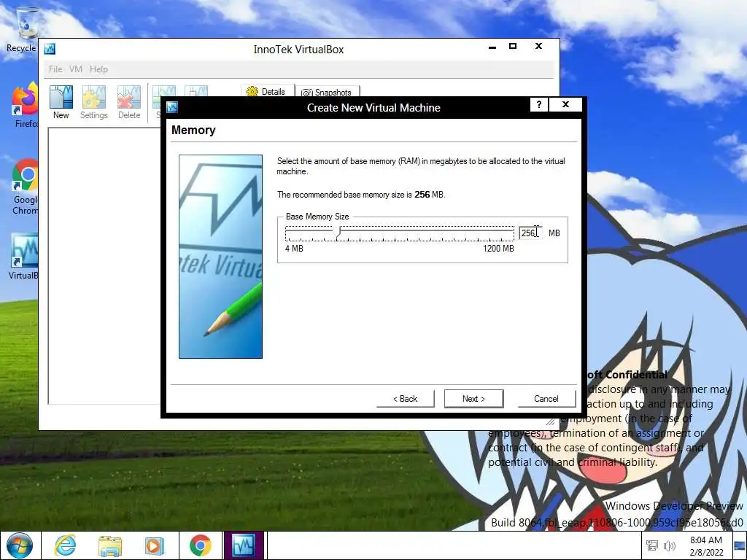Viewport: 747px width, 560px height.
Task: Click into the memory MB input field
Action: point(530,233)
